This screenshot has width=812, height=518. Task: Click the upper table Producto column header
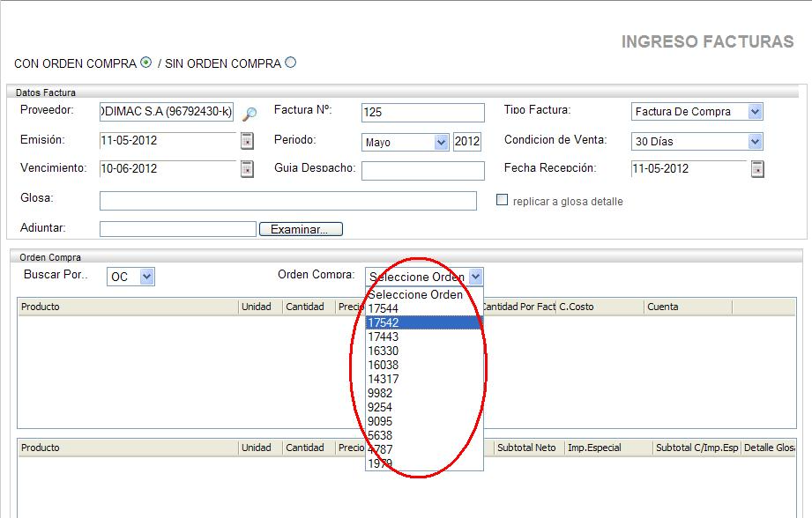coord(128,307)
